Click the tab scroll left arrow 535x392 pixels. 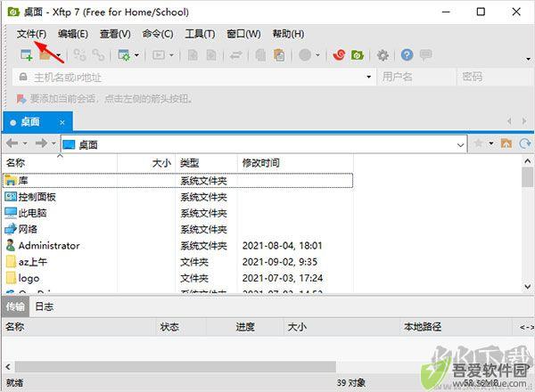[x=509, y=121]
